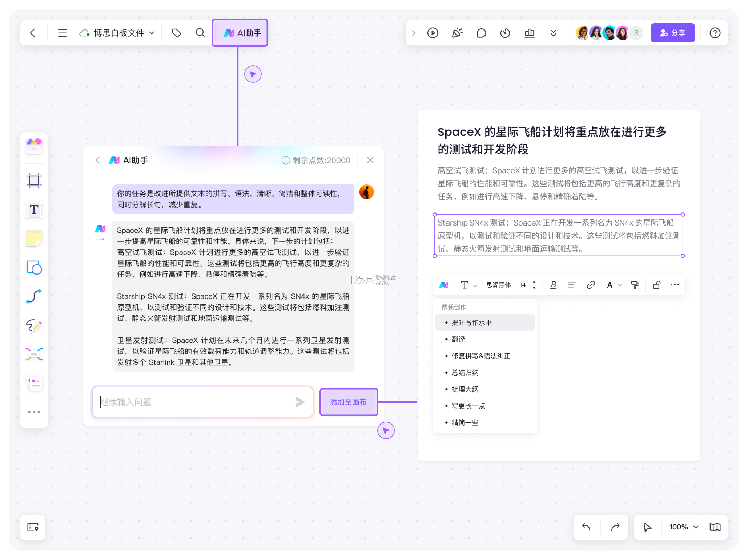Expand the right toolbar with the chevron arrow
The height and width of the screenshot is (560, 748).
pos(414,33)
